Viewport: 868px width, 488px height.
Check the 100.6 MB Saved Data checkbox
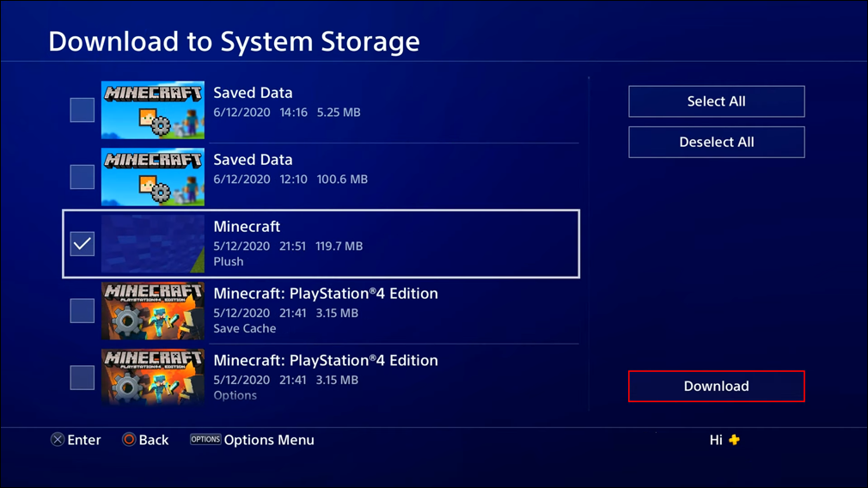(x=83, y=177)
